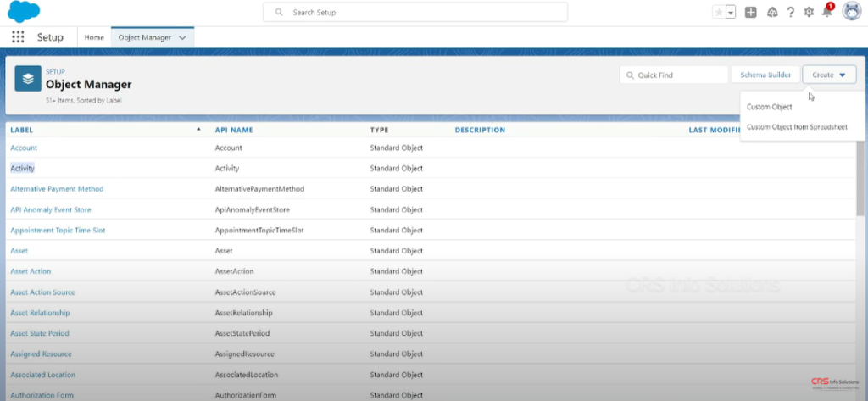Click API name AppointmentTopicTimeSlot
Screen dimensions: 868x401
click(259, 231)
